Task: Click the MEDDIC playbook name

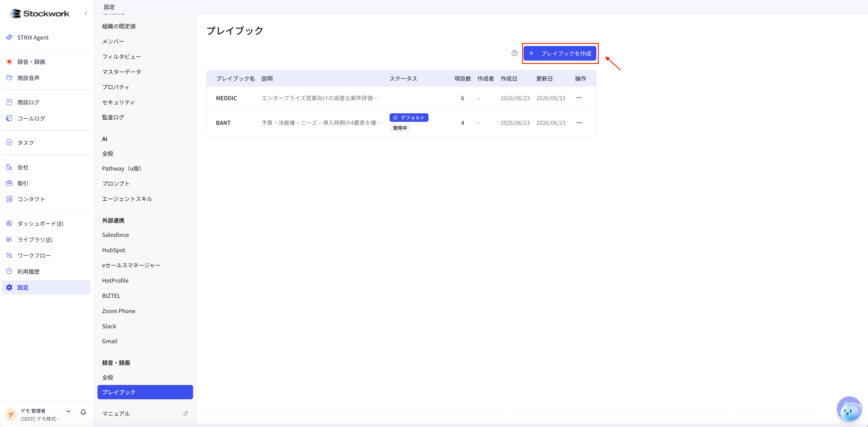Action: (x=226, y=98)
